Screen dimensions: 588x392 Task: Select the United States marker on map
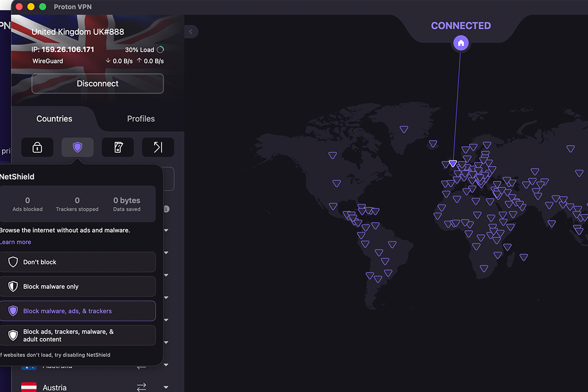[337, 183]
